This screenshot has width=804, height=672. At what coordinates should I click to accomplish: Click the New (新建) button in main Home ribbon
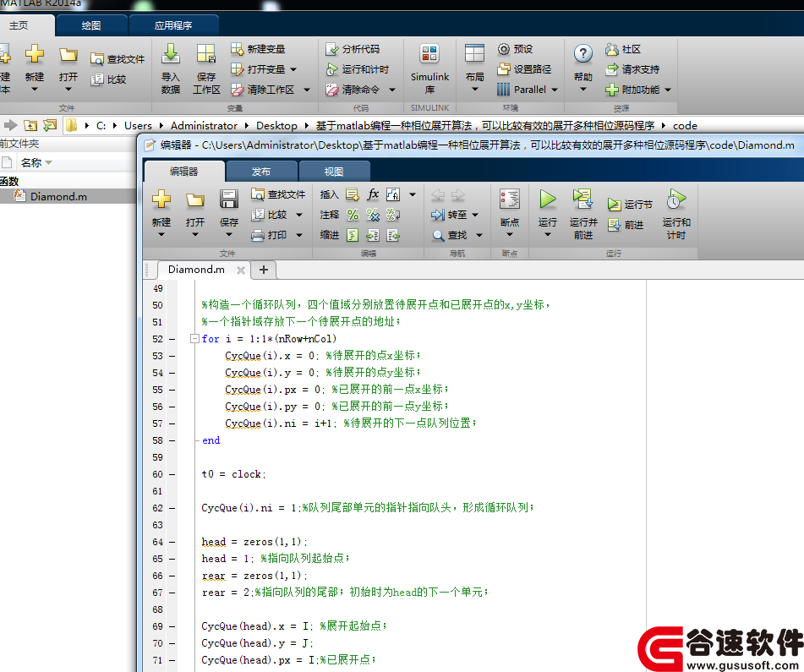(x=35, y=67)
